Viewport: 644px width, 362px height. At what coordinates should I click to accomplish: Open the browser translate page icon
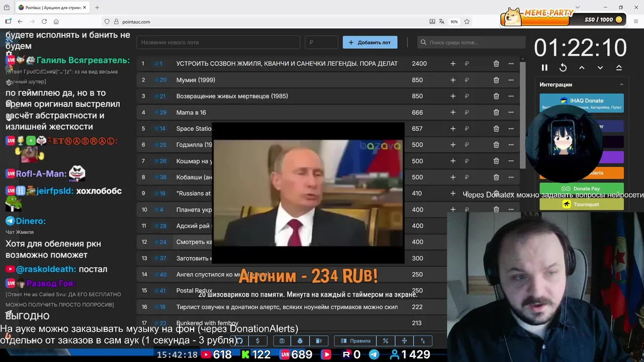click(x=442, y=22)
